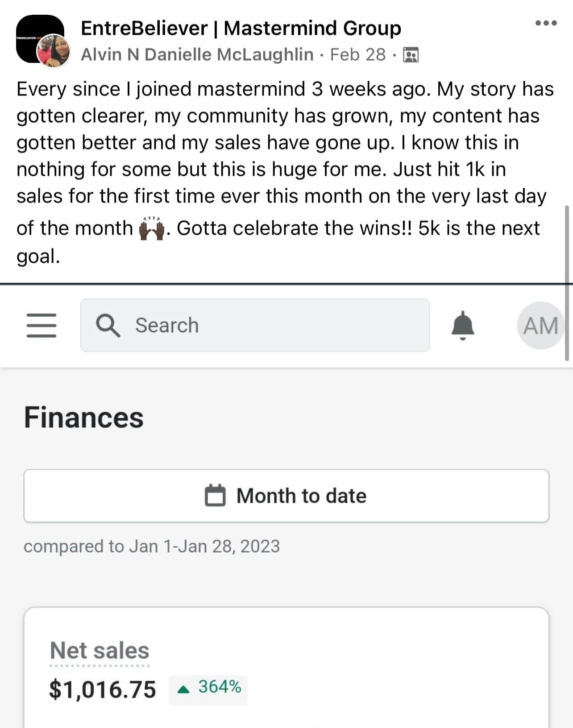Click the EntreBeliever group logo thumbnail
Screen dimensions: 573x728
click(x=36, y=31)
